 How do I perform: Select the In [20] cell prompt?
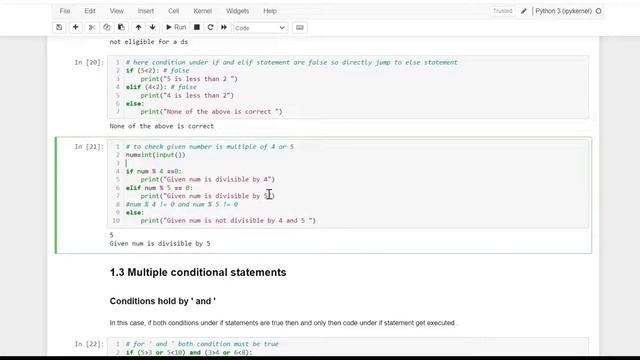click(x=89, y=62)
